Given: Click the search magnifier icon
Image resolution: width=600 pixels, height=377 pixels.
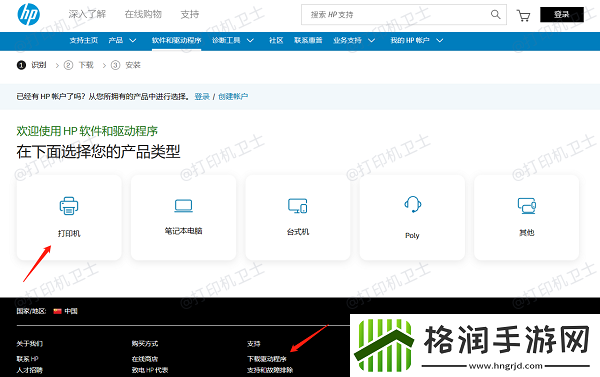Looking at the screenshot, I should pos(496,15).
